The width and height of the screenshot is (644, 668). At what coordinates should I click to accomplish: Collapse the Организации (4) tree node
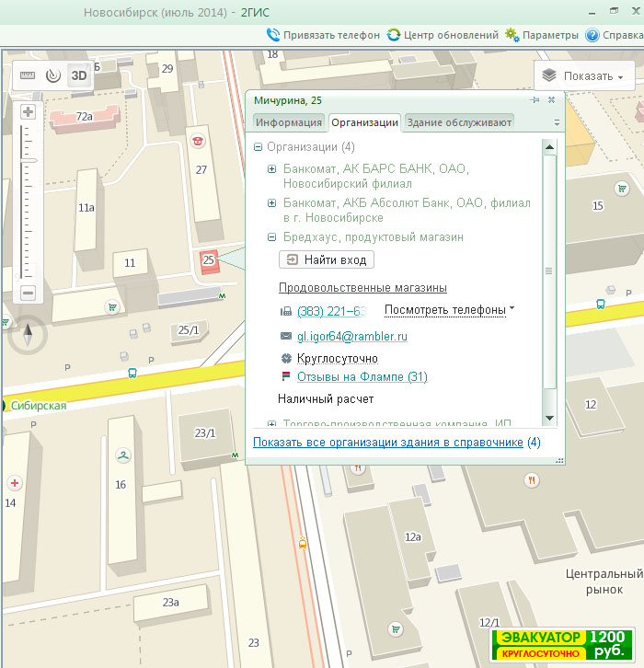point(258,147)
